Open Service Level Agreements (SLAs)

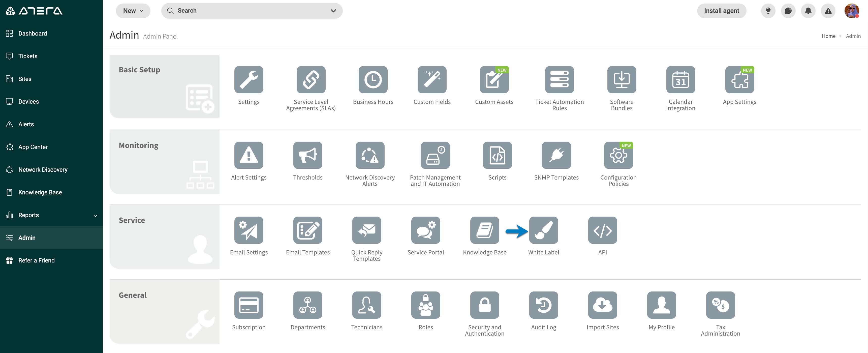pos(311,80)
